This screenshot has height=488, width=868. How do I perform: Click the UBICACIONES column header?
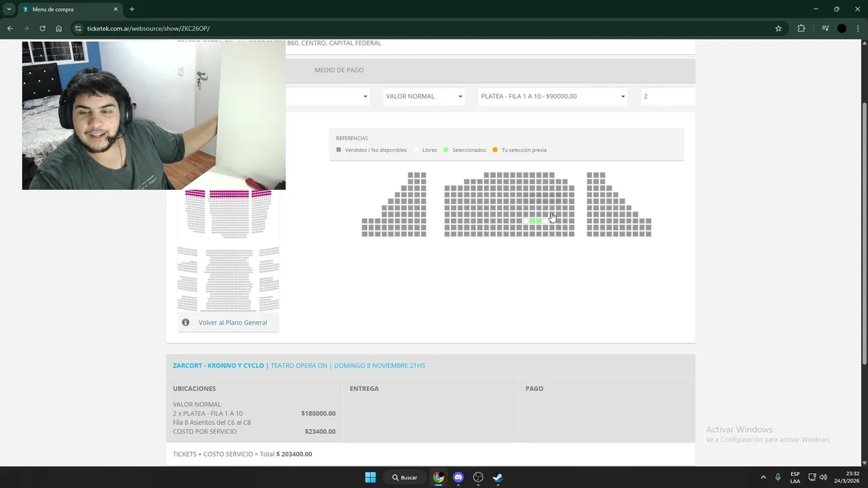pos(194,388)
